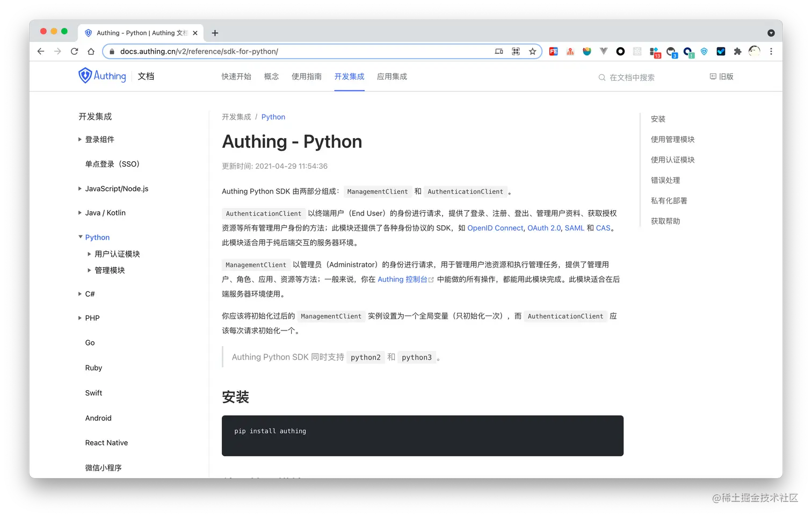Open the extension with the 13 badge
Viewport: 812px width, 517px height.
(x=655, y=52)
